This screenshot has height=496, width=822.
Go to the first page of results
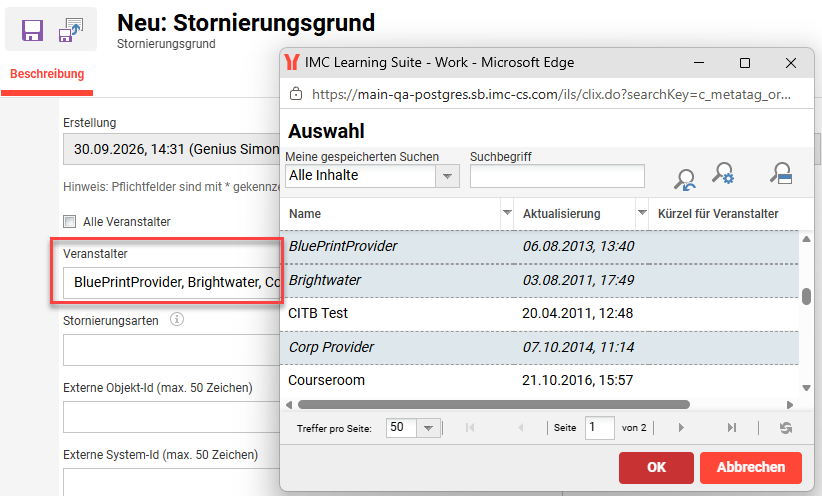(x=470, y=428)
